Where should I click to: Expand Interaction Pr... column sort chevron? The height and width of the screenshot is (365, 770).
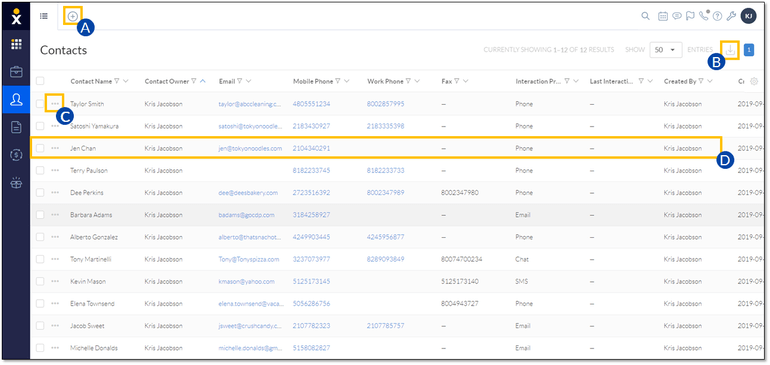click(x=576, y=82)
